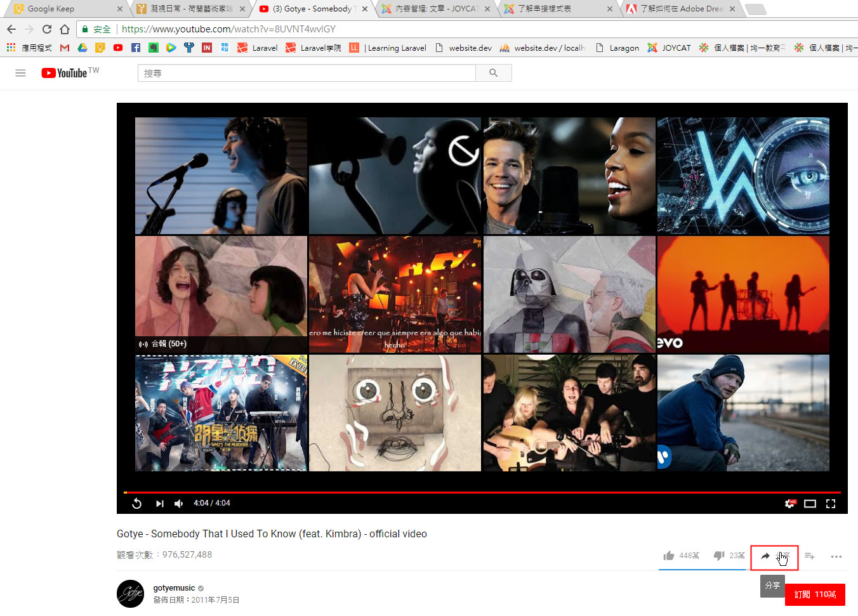Switch to the 凝視日常 tab
This screenshot has height=616, width=858.
click(x=191, y=9)
